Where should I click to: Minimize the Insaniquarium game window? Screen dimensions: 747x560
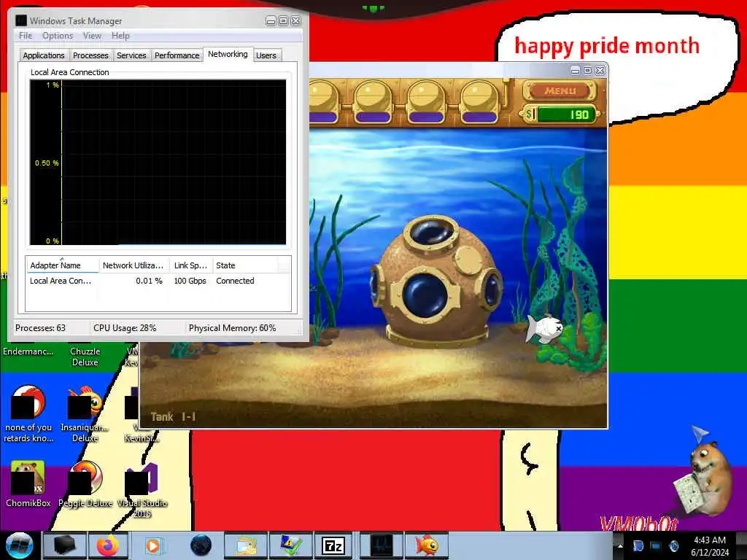click(575, 70)
